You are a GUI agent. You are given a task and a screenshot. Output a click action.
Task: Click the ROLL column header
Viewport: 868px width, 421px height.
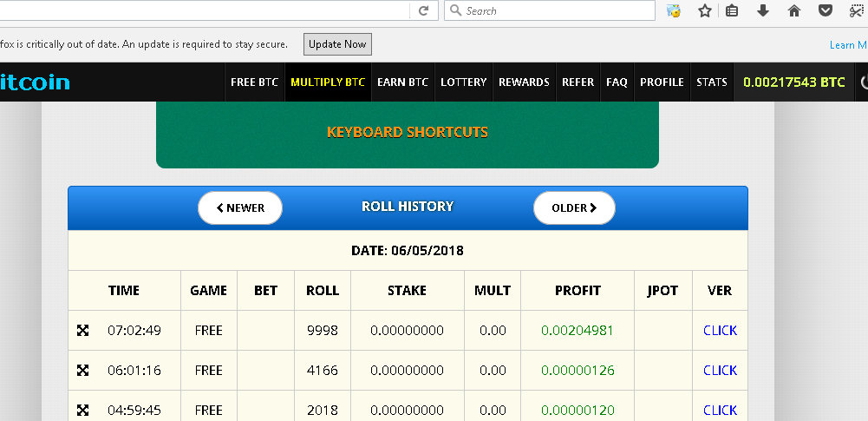coord(323,291)
